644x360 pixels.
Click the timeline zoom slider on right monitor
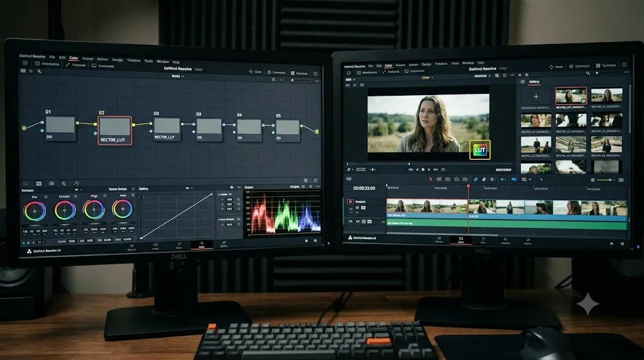[606, 180]
